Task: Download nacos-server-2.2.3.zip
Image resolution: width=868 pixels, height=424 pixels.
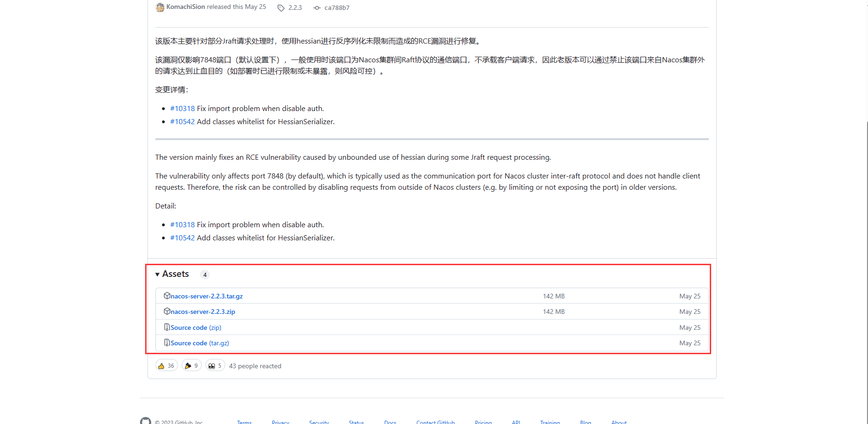Action: (203, 312)
